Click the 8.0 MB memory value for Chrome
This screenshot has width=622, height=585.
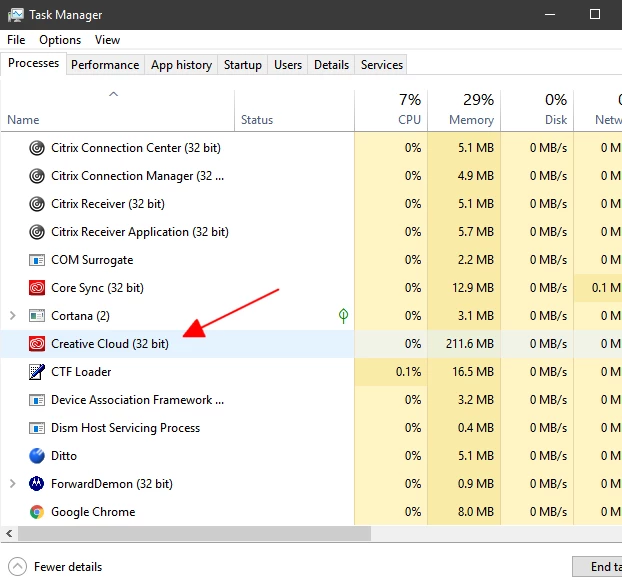476,512
